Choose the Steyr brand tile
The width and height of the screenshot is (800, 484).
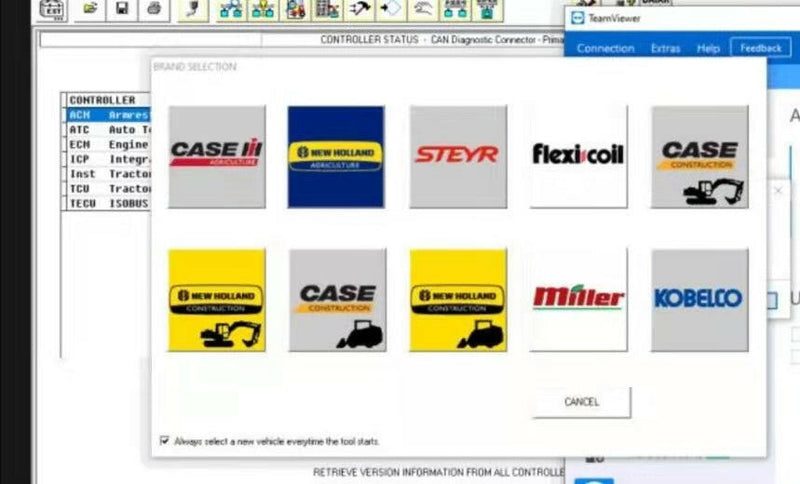(458, 157)
